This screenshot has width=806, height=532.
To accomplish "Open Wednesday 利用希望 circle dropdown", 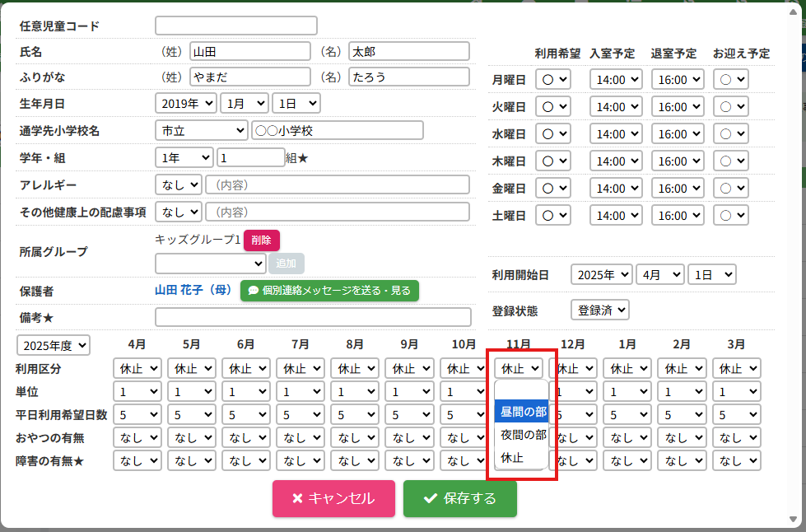I will click(552, 134).
